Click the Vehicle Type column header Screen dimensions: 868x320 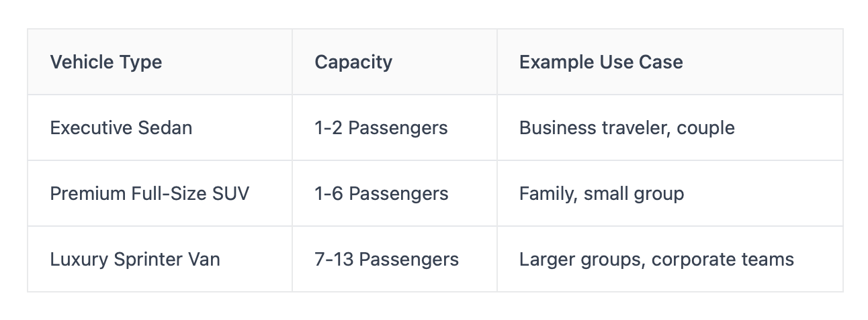tap(106, 62)
